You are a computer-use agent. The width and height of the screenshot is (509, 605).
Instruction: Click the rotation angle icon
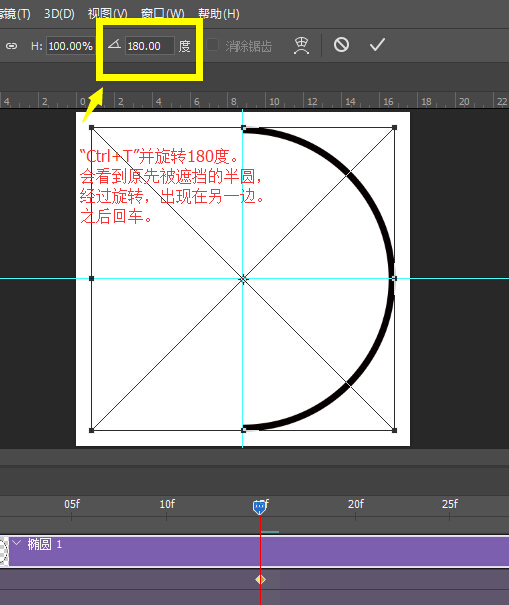[x=114, y=45]
